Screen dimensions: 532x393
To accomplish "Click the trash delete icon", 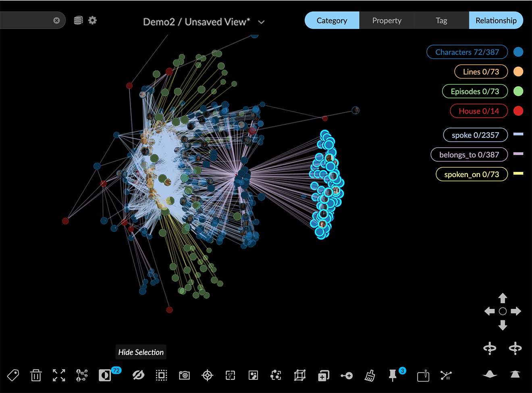I will 36,375.
